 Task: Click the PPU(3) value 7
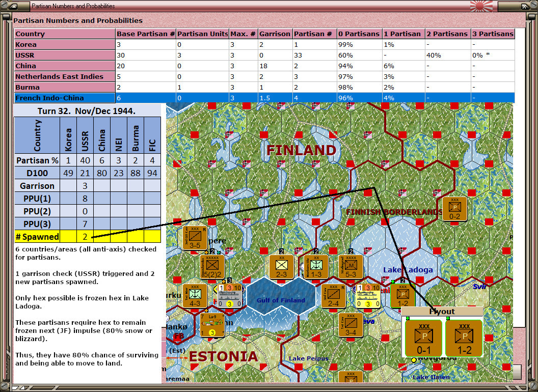[85, 224]
